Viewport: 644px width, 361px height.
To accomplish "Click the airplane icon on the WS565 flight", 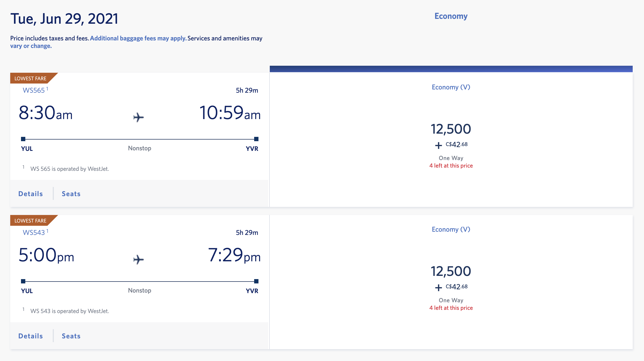I will [138, 117].
